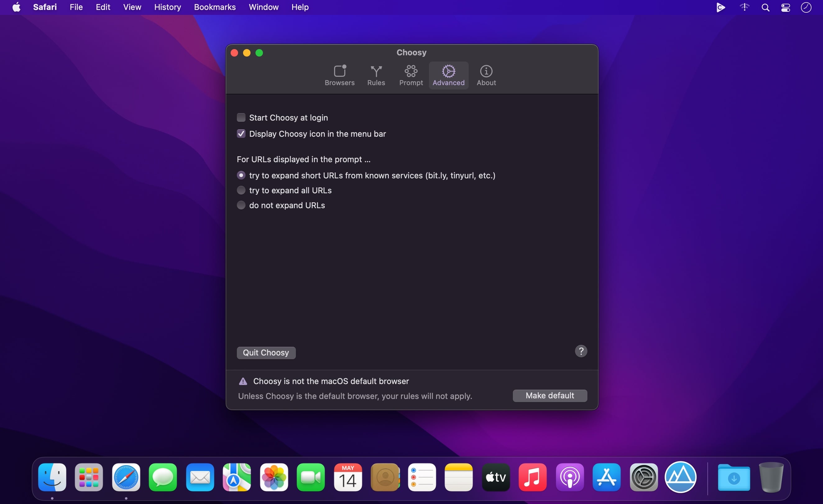Click the clock icon in menu bar

click(x=806, y=7)
